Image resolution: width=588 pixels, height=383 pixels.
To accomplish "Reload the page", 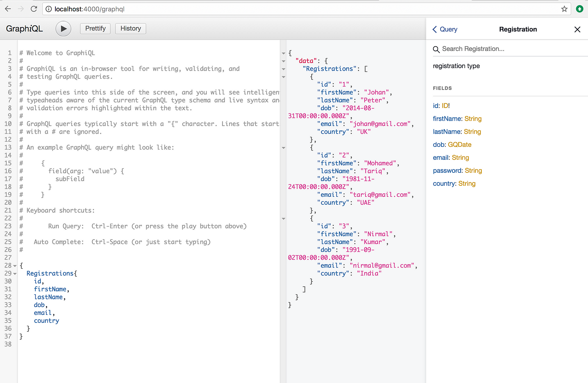I will (34, 9).
